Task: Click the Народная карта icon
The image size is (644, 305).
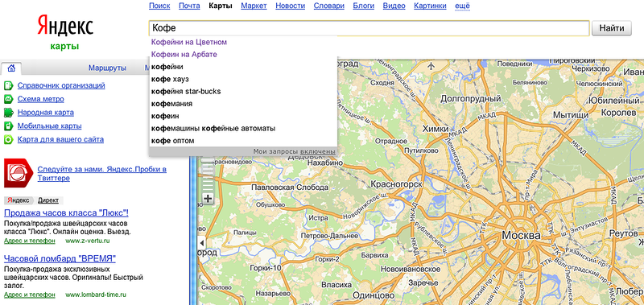Action: coord(9,113)
